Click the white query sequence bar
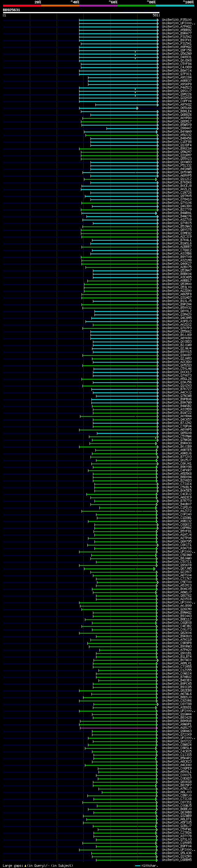This screenshot has width=197, height=868. [x=81, y=13]
